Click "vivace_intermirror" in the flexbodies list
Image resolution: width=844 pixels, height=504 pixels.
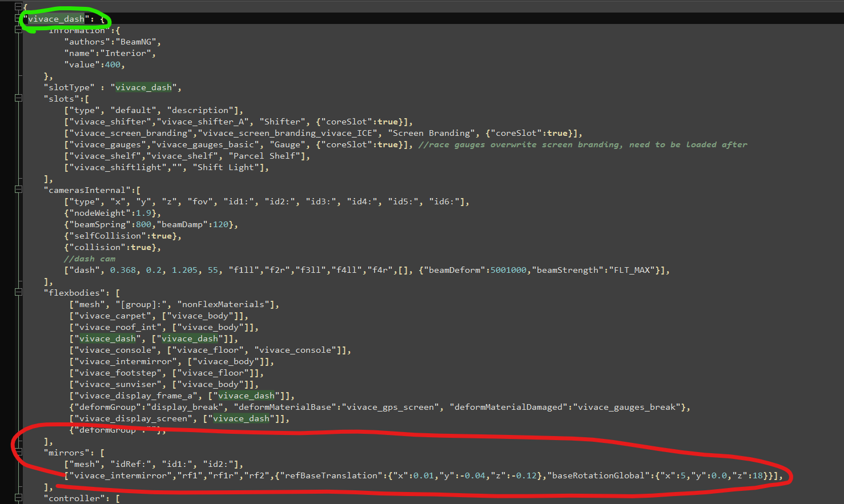[x=125, y=361]
